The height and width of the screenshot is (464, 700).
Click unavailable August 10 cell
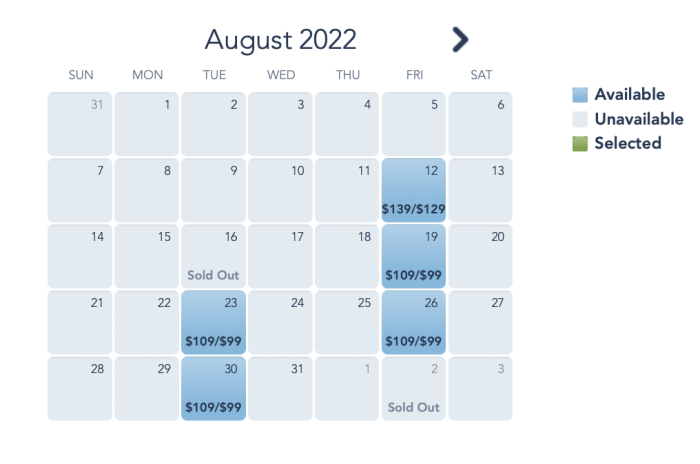(280, 190)
